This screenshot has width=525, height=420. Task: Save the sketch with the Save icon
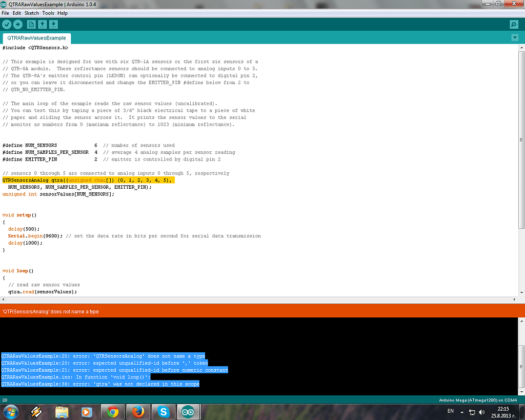(x=54, y=24)
